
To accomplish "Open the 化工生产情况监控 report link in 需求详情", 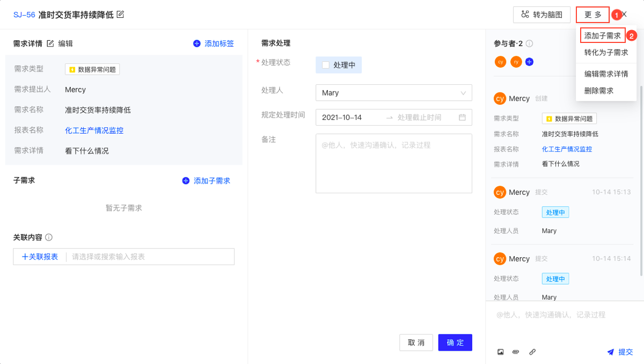I will click(x=94, y=130).
